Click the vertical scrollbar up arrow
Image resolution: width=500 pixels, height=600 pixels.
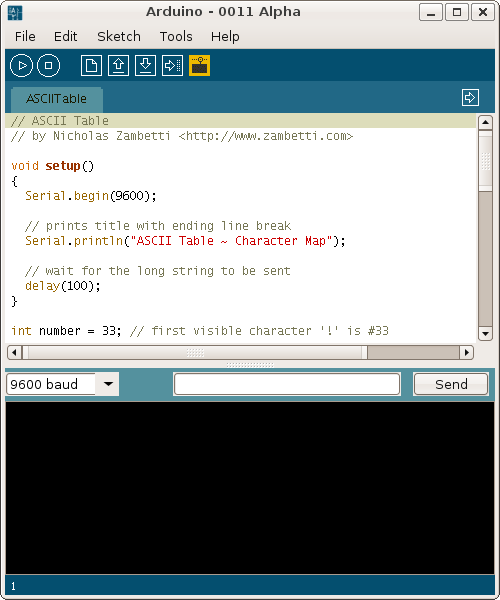click(x=485, y=122)
